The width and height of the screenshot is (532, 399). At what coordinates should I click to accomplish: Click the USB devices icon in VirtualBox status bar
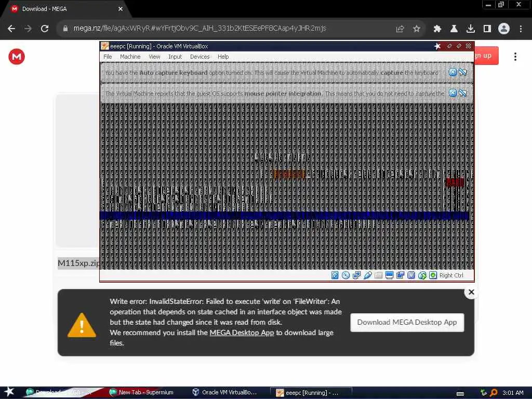(367, 275)
